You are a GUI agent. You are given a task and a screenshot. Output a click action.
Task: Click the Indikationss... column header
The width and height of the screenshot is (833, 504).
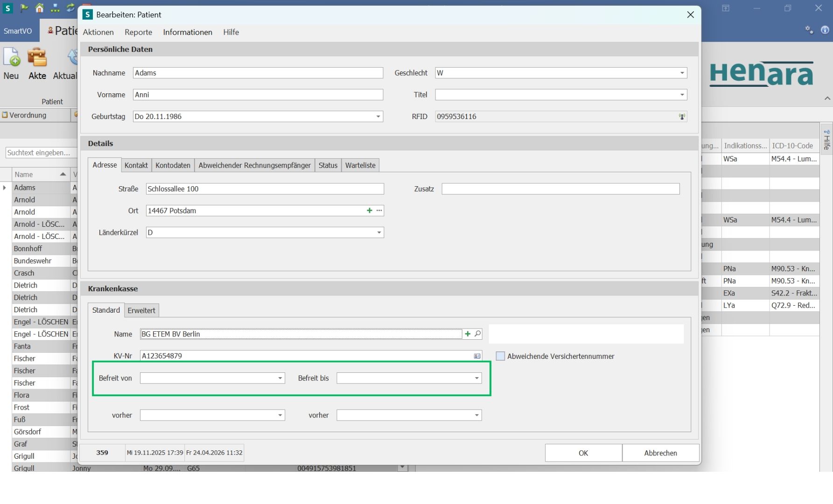click(745, 146)
